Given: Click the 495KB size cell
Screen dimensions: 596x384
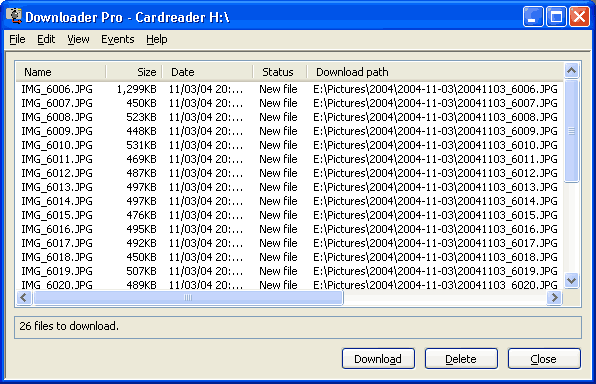Looking at the screenshot, I should (141, 229).
